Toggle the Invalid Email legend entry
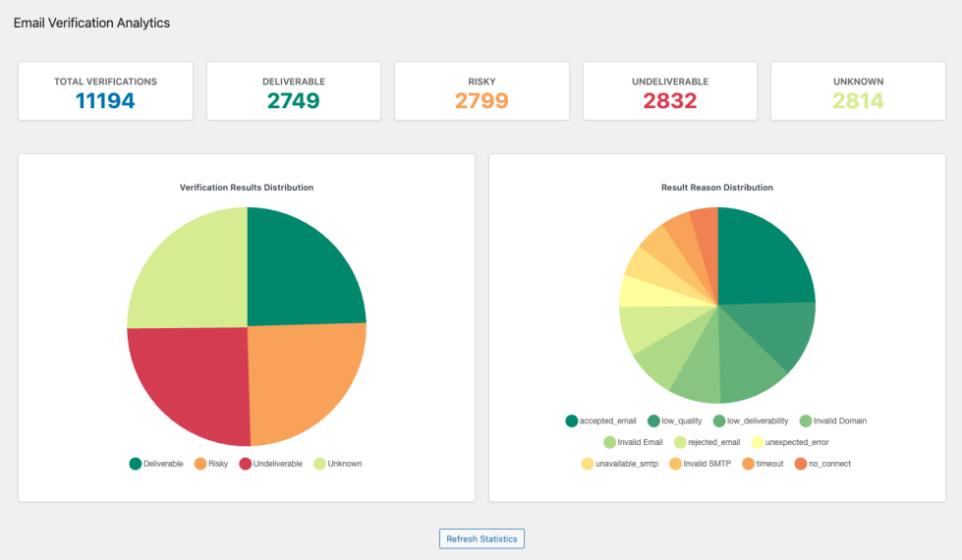The height and width of the screenshot is (560, 962). pyautogui.click(x=633, y=442)
